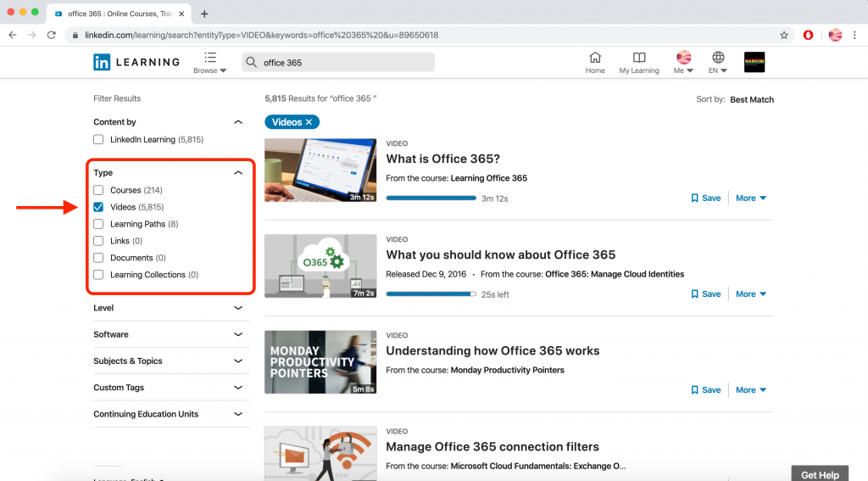868x481 pixels.
Task: Click the browser address bar URL
Action: click(261, 35)
